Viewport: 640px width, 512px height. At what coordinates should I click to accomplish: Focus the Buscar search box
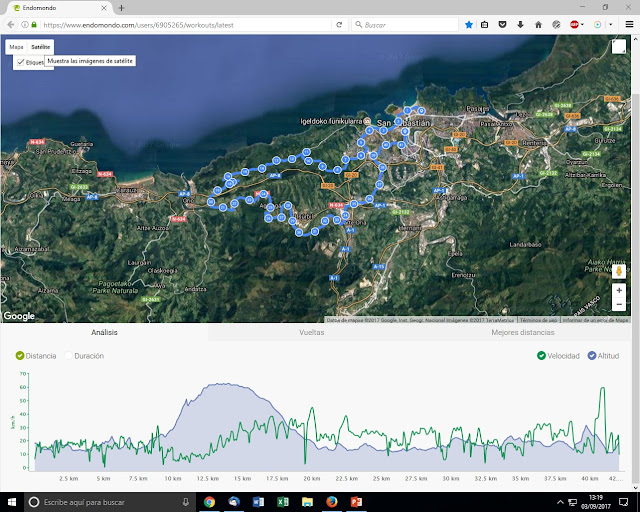pyautogui.click(x=405, y=25)
